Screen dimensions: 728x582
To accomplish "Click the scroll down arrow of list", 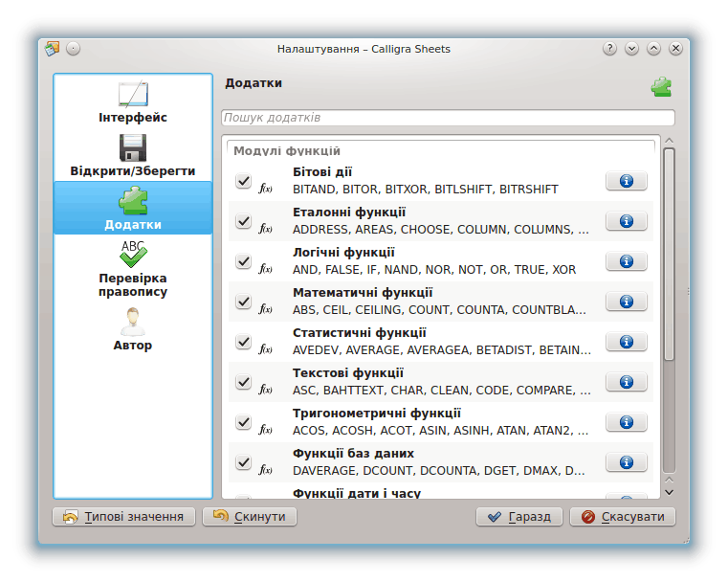I will click(669, 491).
